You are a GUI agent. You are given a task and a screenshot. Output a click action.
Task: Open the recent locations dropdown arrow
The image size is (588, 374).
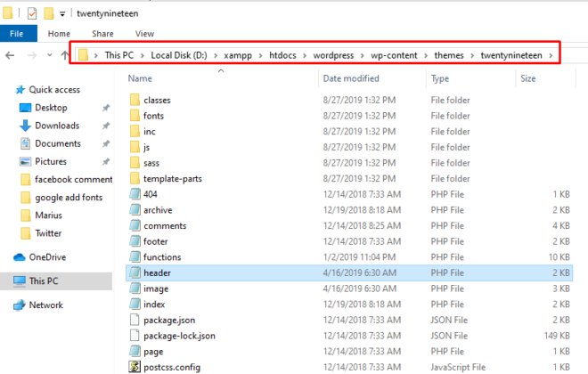[50, 55]
